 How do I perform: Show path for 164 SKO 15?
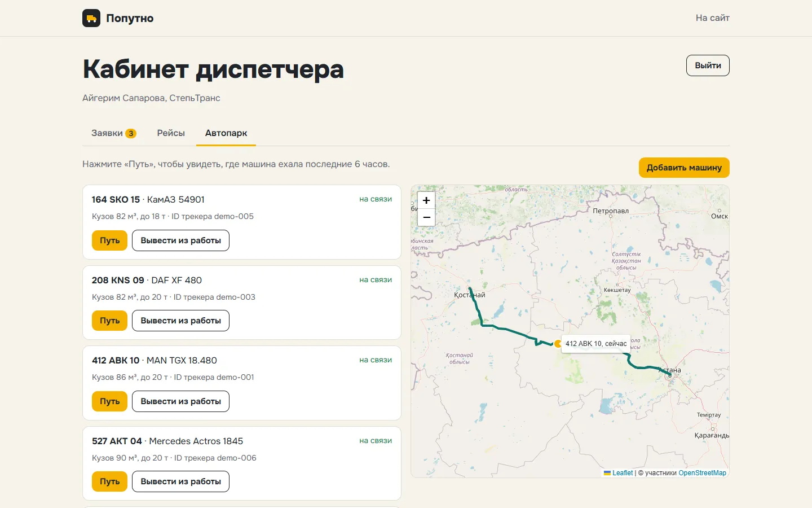tap(109, 240)
